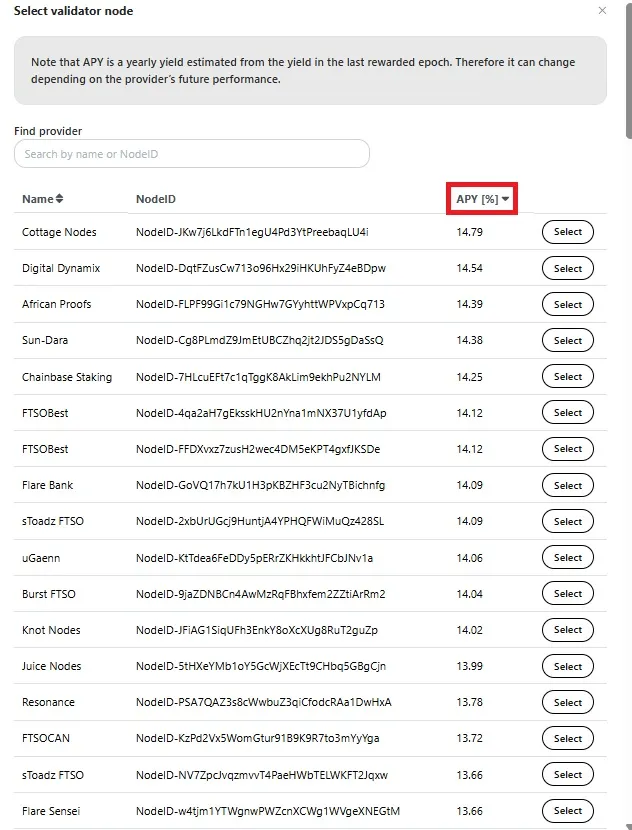This screenshot has height=830, width=632.
Task: Click NodeID-GoVQ17h7kU1H3pKBZHF3cu2NyTBichnfg
Action: [x=260, y=485]
